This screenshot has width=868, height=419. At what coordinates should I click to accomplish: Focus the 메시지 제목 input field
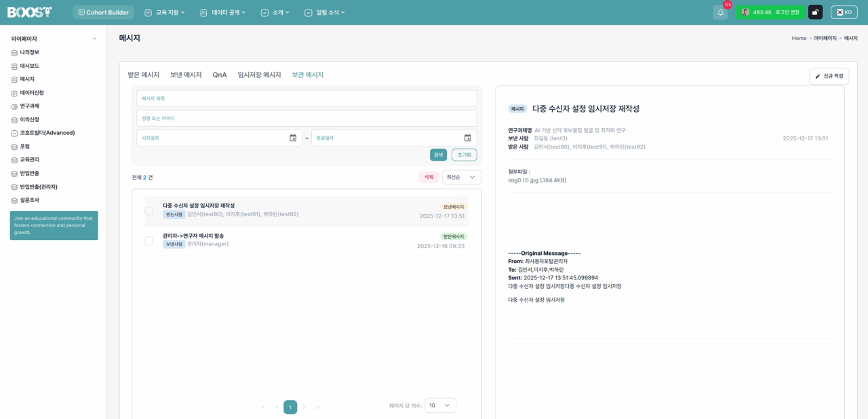[x=307, y=98]
